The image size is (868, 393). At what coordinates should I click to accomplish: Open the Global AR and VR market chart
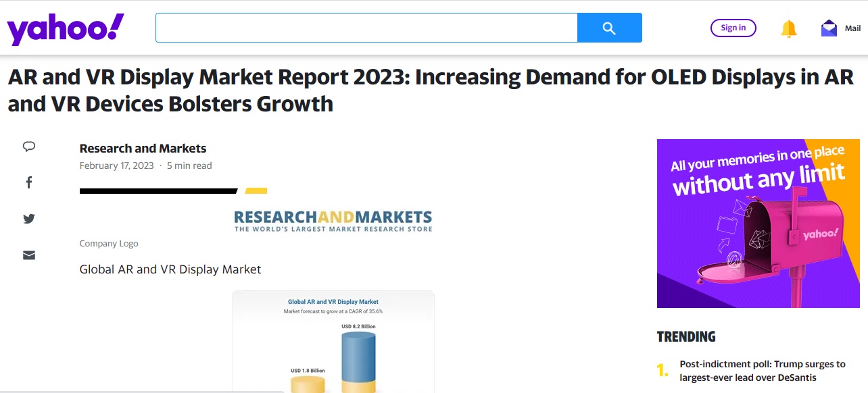point(333,342)
